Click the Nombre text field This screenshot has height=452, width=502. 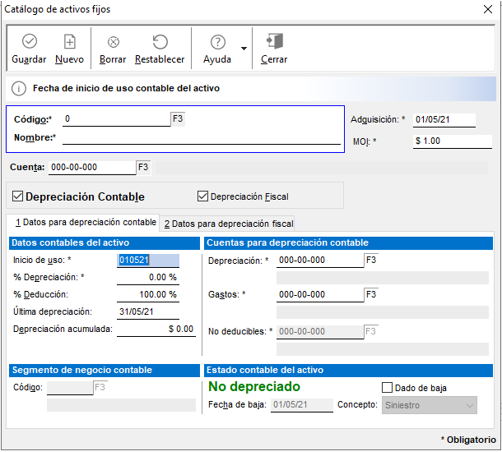201,138
